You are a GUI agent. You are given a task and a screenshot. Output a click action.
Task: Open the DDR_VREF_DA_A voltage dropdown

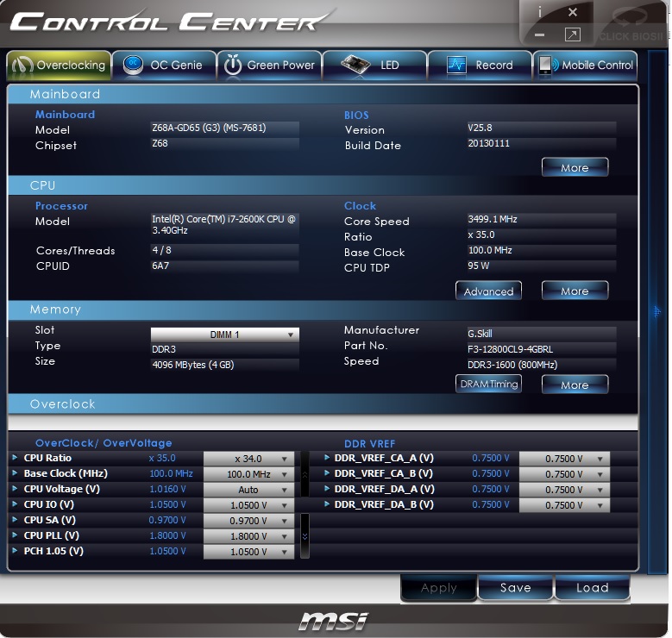(564, 490)
